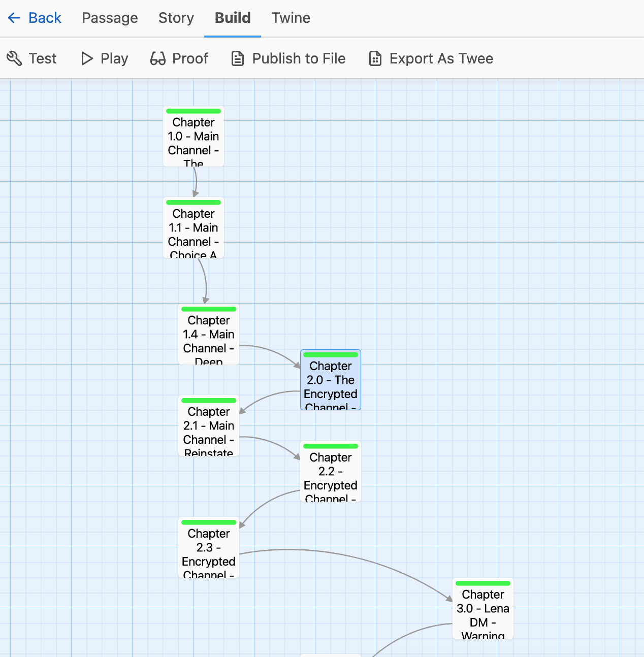Screen dimensions: 644x657
Task: Select the Chapter 2.3 Encrypted Channel passage
Action: pyautogui.click(x=208, y=547)
